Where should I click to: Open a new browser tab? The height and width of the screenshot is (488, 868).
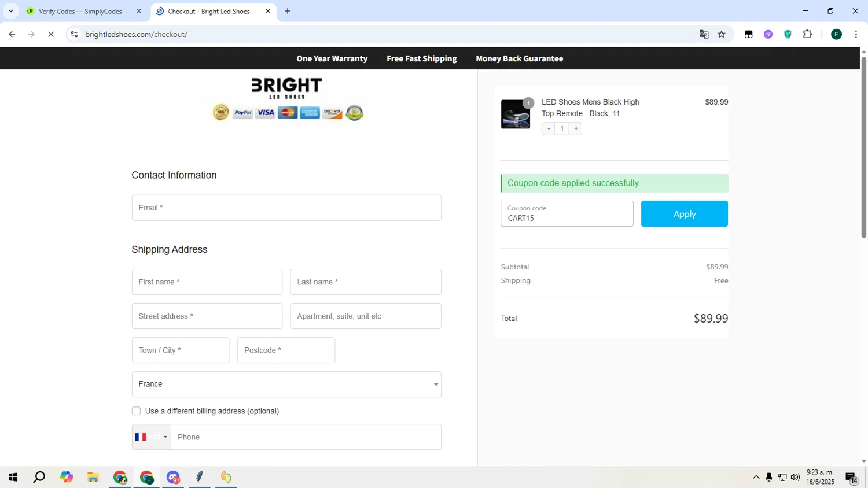tap(288, 11)
